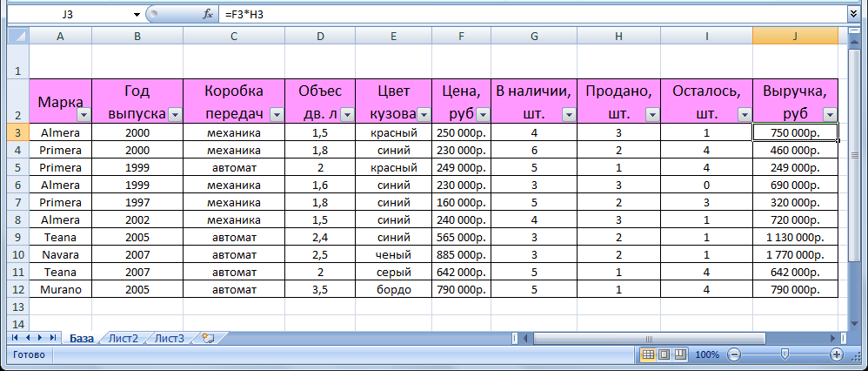Go to first sheet navigation arrow
Viewport: 868px width, 371px height.
click(15, 338)
